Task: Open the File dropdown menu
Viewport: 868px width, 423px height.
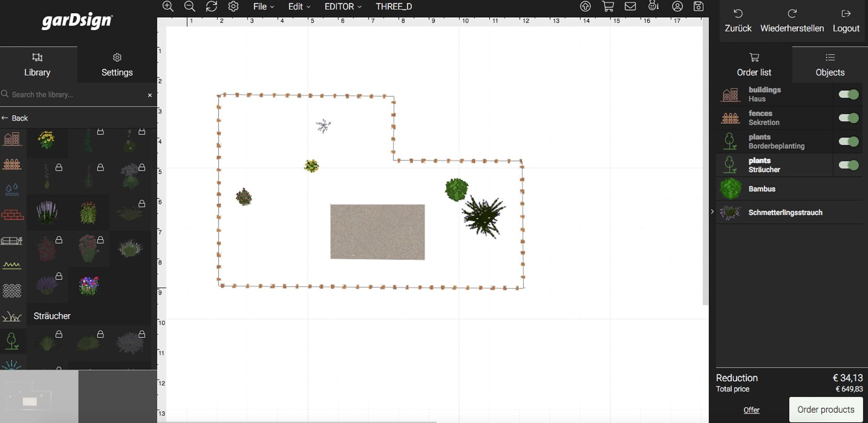Action: (263, 7)
